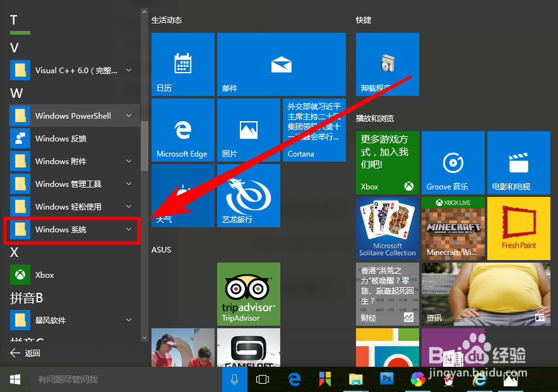Expand the Windows 管理工具 folder

click(73, 184)
